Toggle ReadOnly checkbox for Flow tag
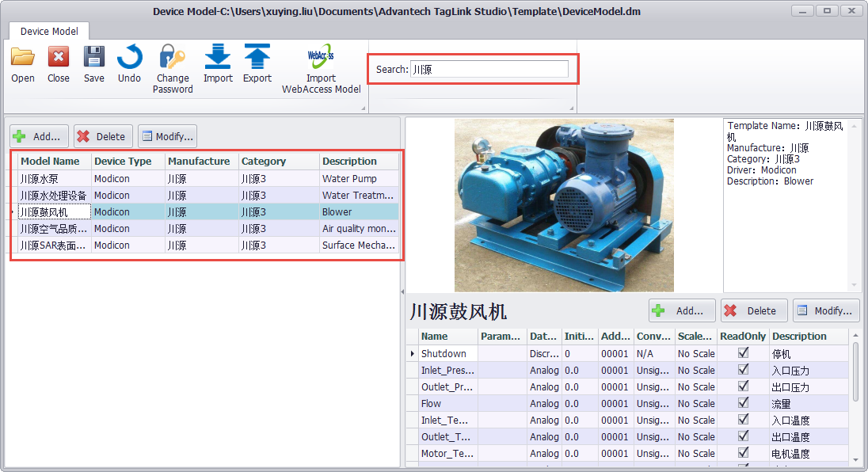Screen dimensions: 868x472 (743, 403)
